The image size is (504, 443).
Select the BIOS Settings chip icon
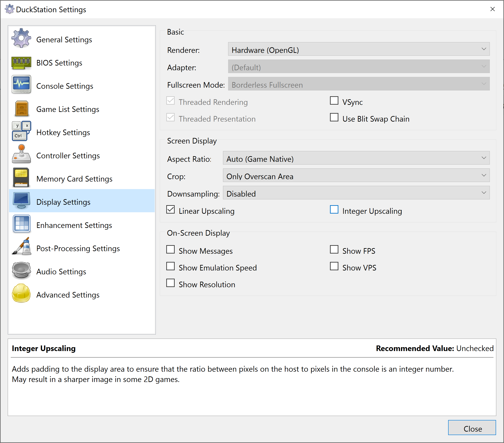point(21,63)
